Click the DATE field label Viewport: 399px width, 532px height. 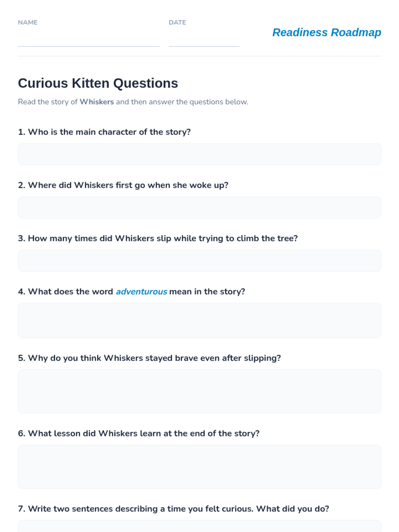(177, 22)
